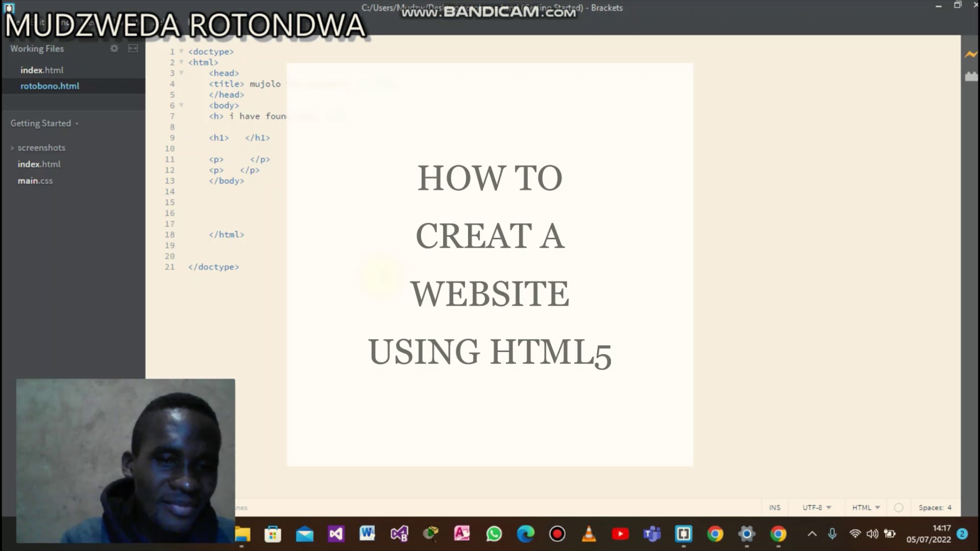The width and height of the screenshot is (980, 551).
Task: Open the HTML language mode dropdown
Action: (x=866, y=507)
